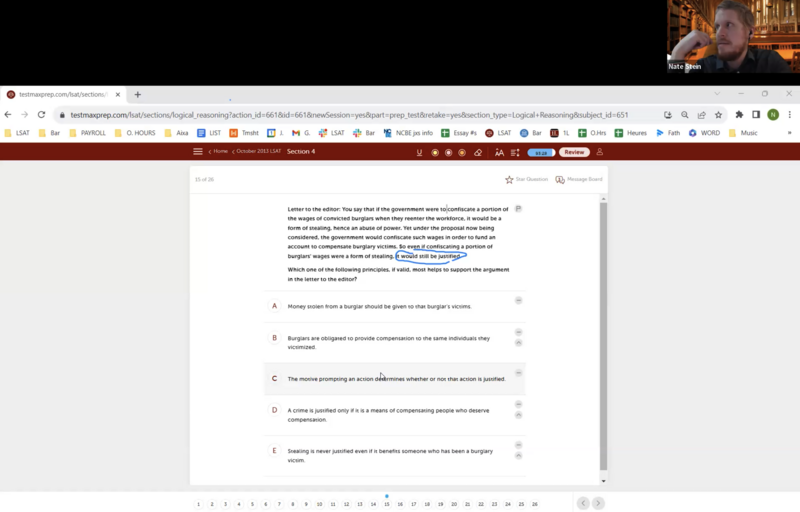The image size is (800, 512).
Task: Click the Review button
Action: [x=574, y=152]
